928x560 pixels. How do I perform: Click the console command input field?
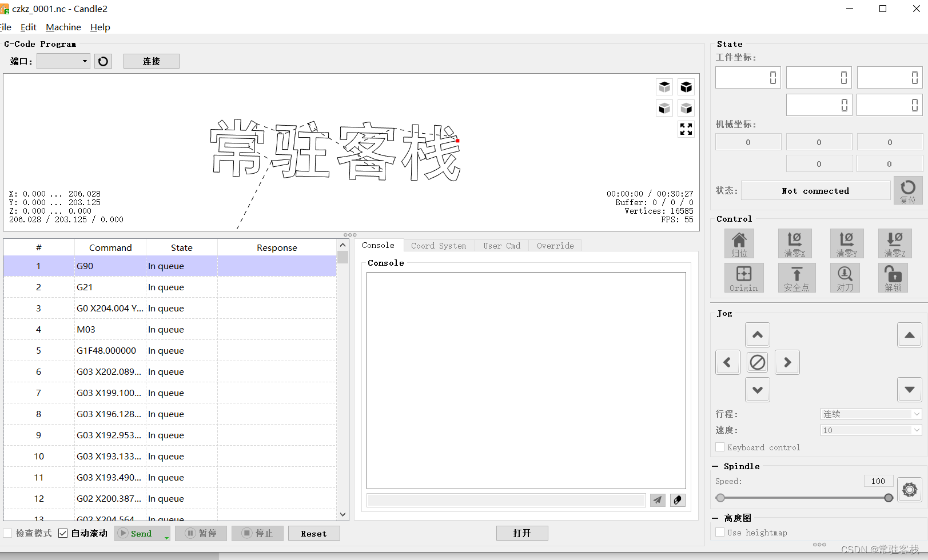click(x=506, y=500)
